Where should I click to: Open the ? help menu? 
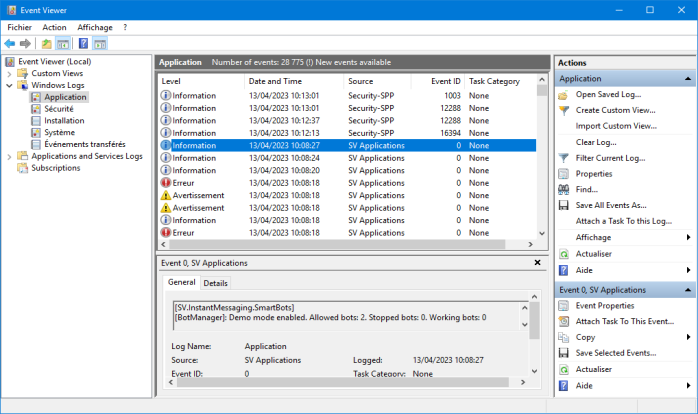click(x=125, y=28)
